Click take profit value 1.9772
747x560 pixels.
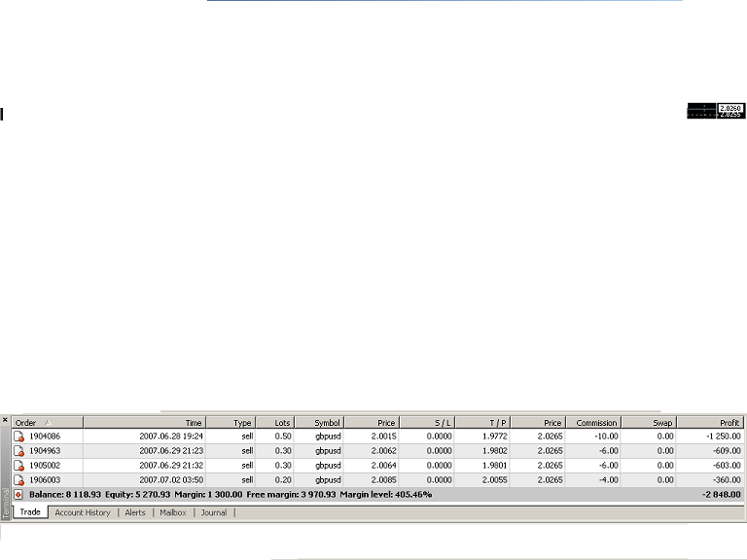[x=494, y=437]
